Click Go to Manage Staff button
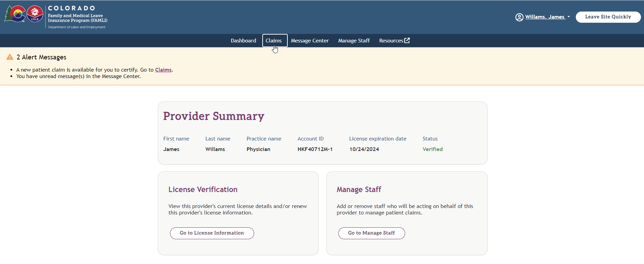The image size is (644, 264). point(371,233)
